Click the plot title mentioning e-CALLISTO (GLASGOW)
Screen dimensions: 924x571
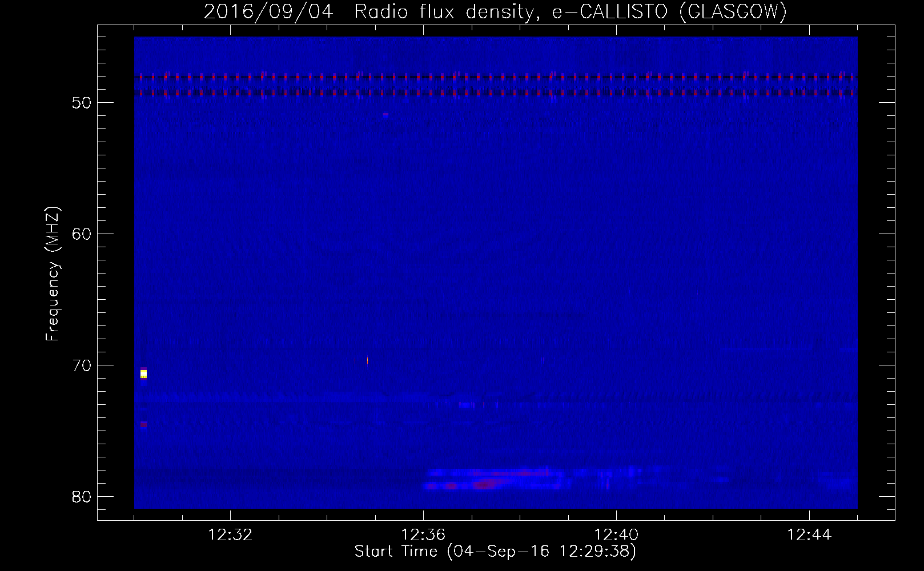pos(495,11)
